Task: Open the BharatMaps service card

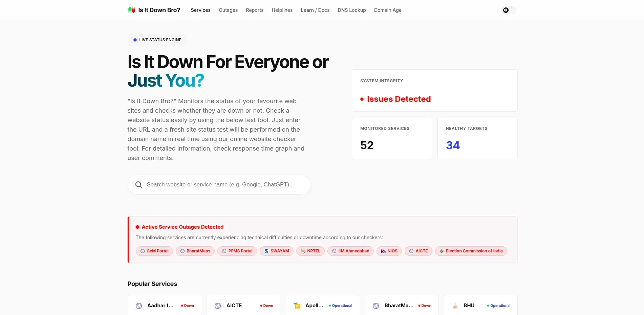Action: pyautogui.click(x=402, y=306)
